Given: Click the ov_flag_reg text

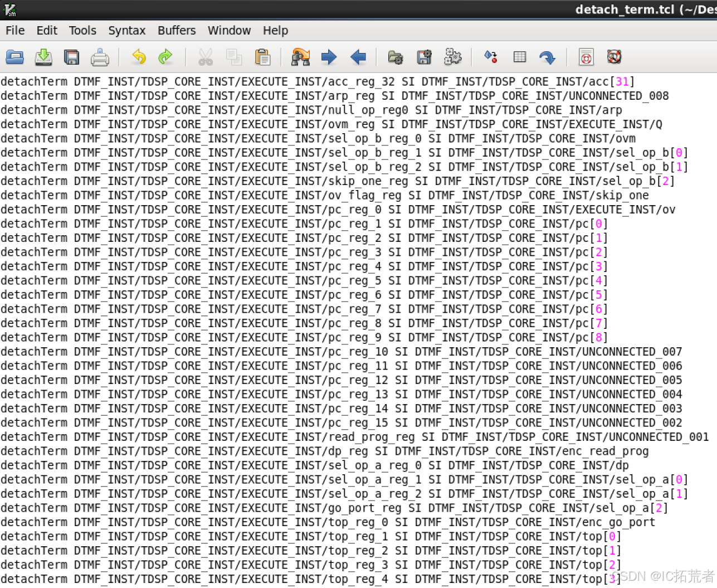Looking at the screenshot, I should click(x=365, y=196).
